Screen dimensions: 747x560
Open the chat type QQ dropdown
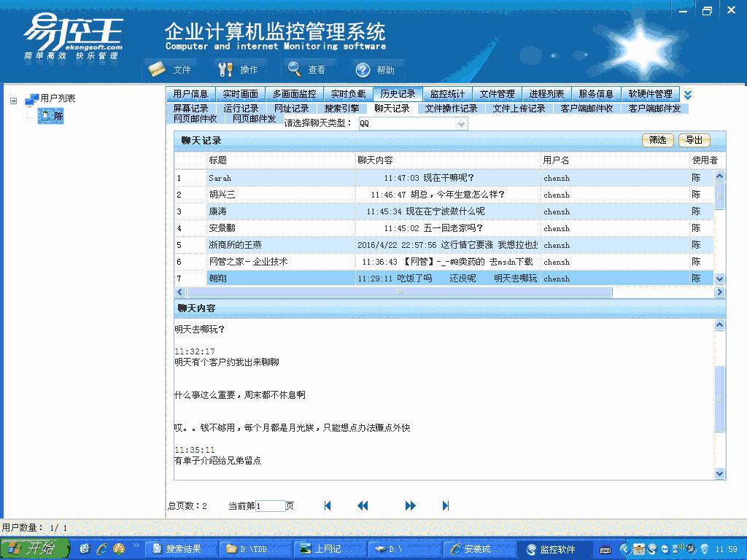460,124
